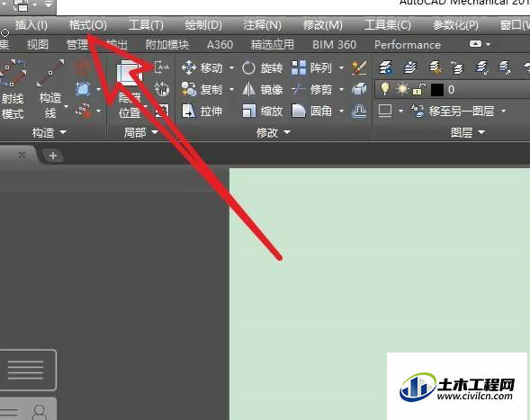Screen dimensions: 530x420
Task: Toggle the layer lock padlock icon
Action: click(418, 90)
